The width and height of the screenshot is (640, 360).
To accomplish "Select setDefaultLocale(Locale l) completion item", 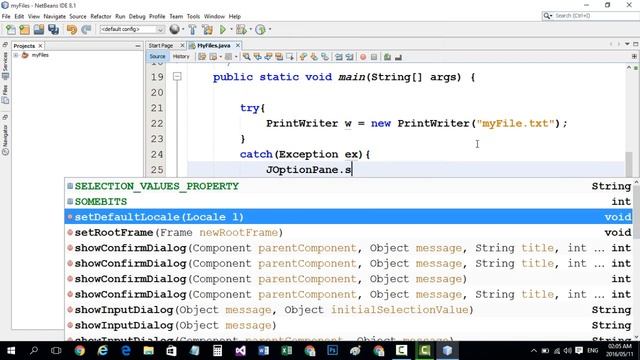I will (349, 217).
